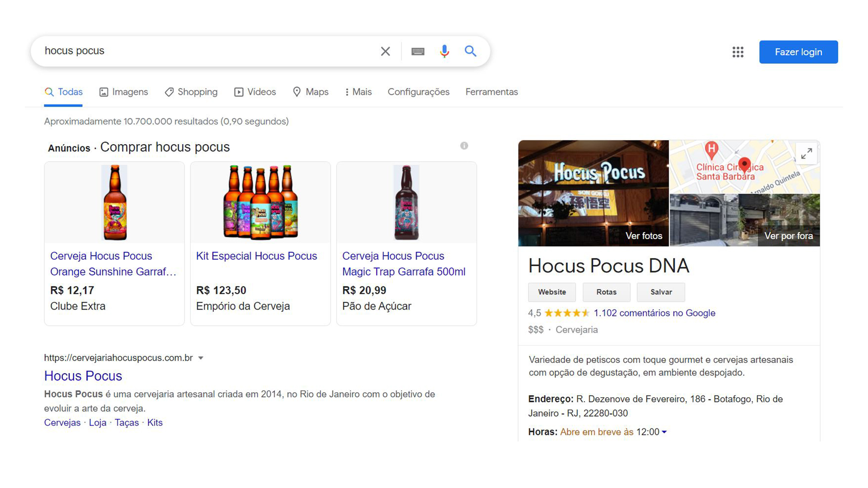The image size is (868, 488).
Task: Click in the hocus pocus search field
Action: [208, 51]
